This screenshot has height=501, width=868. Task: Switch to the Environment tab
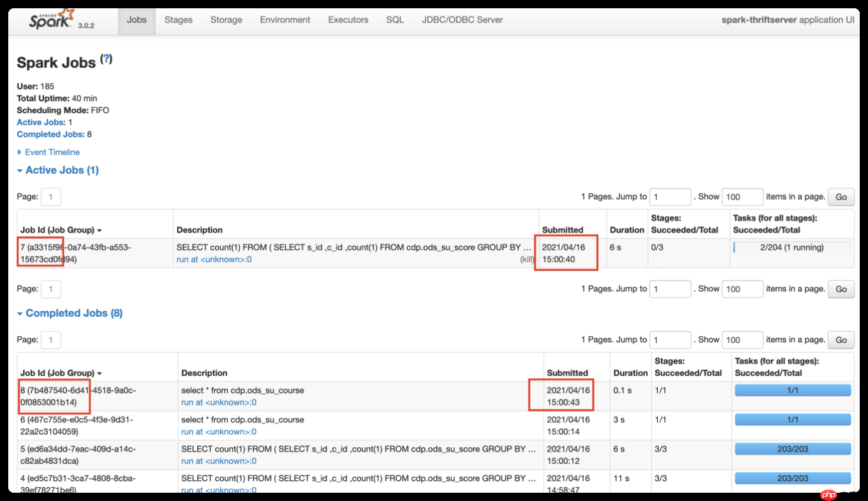pyautogui.click(x=285, y=19)
